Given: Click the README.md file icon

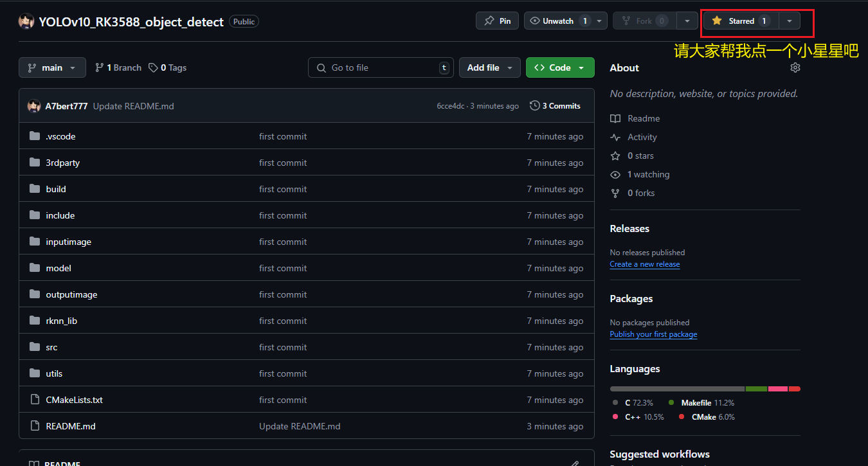Looking at the screenshot, I should [35, 426].
